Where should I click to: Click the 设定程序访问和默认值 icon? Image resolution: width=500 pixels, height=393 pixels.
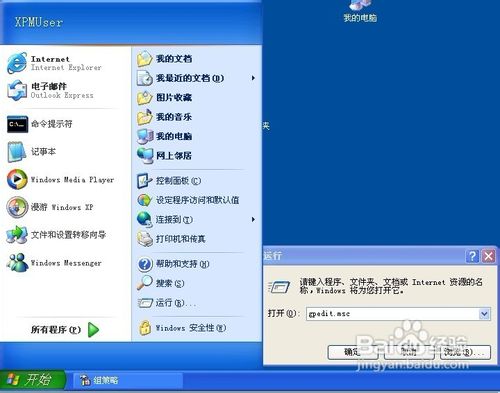pyautogui.click(x=145, y=200)
